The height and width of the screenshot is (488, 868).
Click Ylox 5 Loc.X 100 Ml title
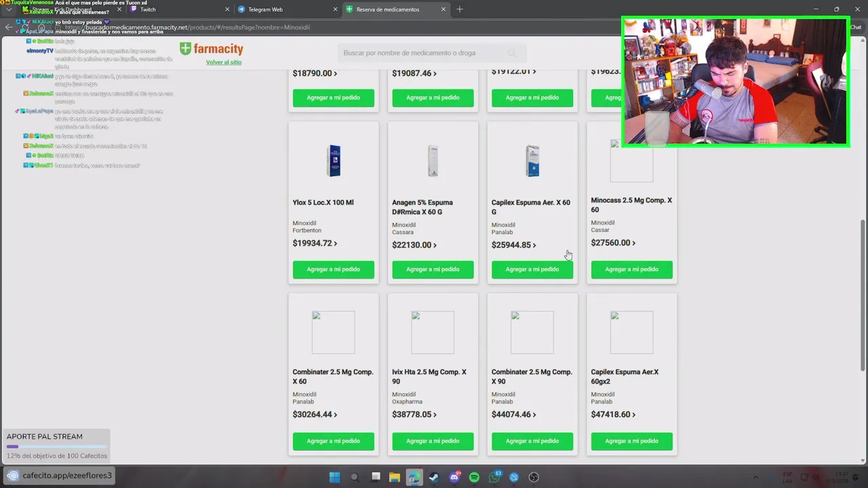click(x=323, y=203)
